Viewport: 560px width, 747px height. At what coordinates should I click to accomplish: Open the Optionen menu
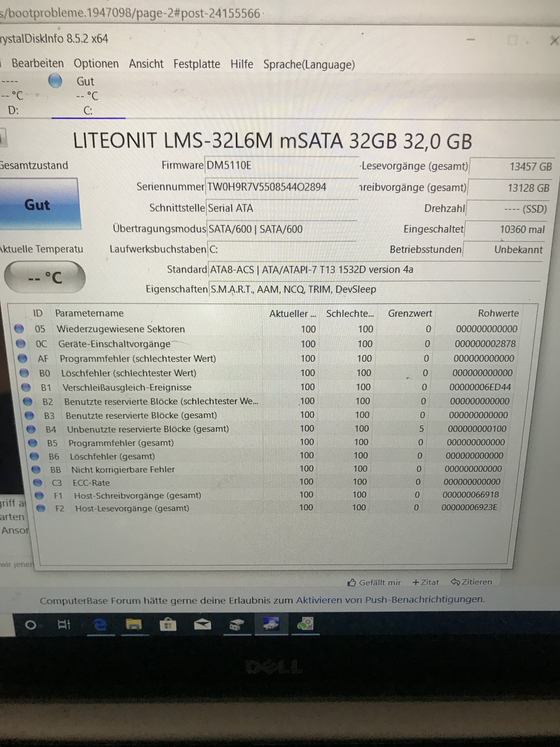click(x=96, y=64)
